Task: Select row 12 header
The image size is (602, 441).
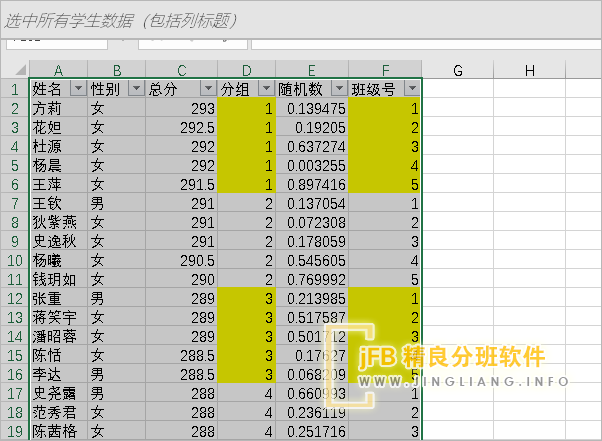Action: coord(15,298)
